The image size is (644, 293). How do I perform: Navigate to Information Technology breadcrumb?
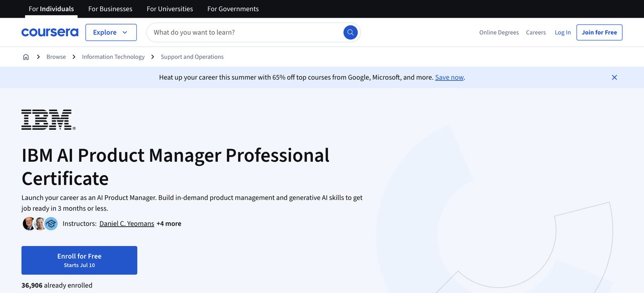coord(113,57)
